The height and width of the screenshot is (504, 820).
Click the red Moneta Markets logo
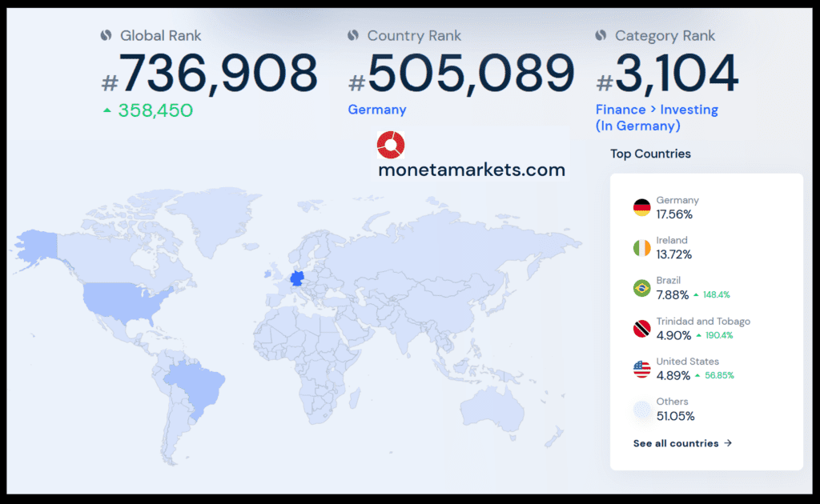tap(391, 146)
